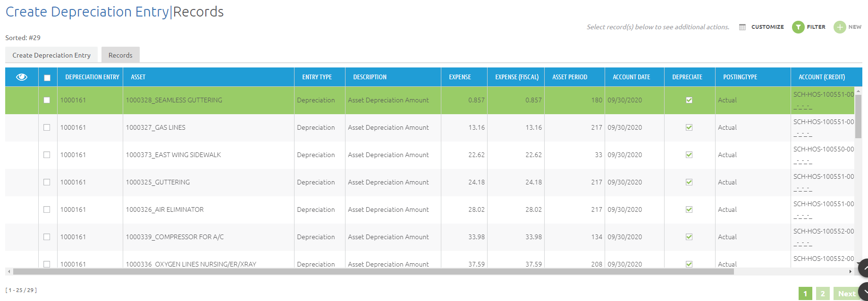This screenshot has height=301, width=868.
Task: Click the New plus icon
Action: click(840, 27)
